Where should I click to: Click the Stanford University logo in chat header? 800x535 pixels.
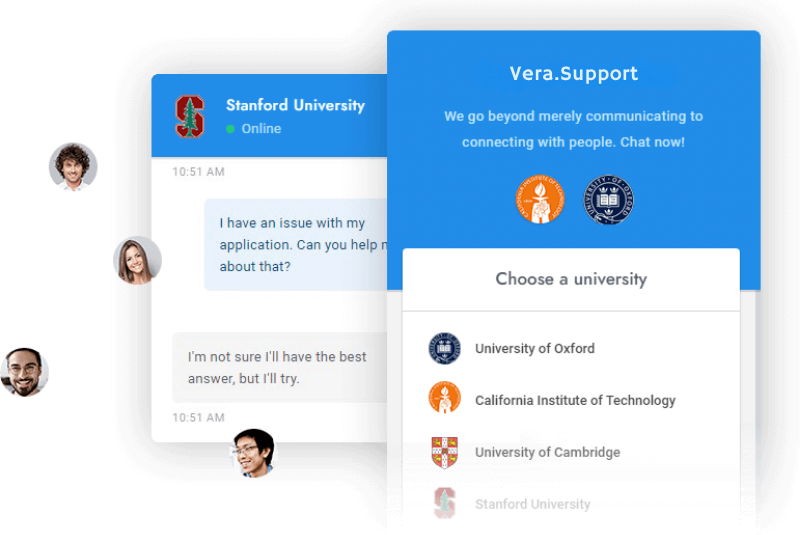point(190,116)
